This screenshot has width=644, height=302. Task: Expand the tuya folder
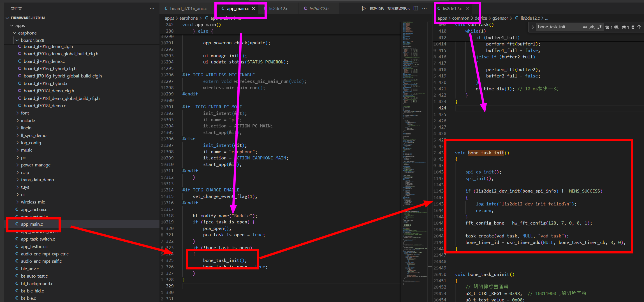[25, 187]
